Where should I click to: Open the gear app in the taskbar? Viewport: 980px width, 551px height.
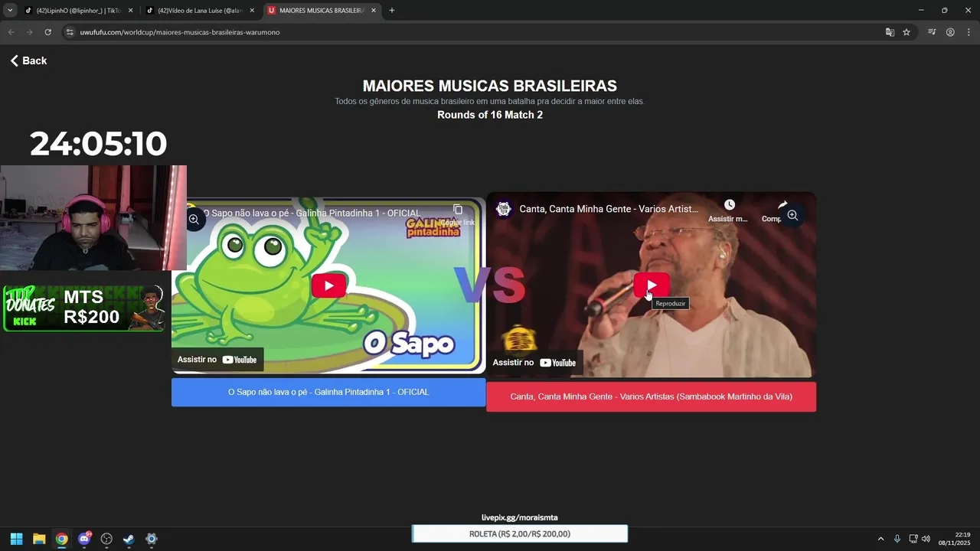(x=152, y=539)
